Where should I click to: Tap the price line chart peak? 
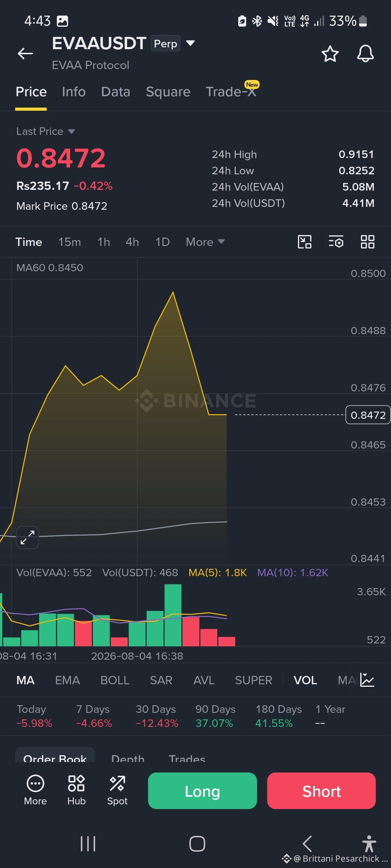coord(173,292)
